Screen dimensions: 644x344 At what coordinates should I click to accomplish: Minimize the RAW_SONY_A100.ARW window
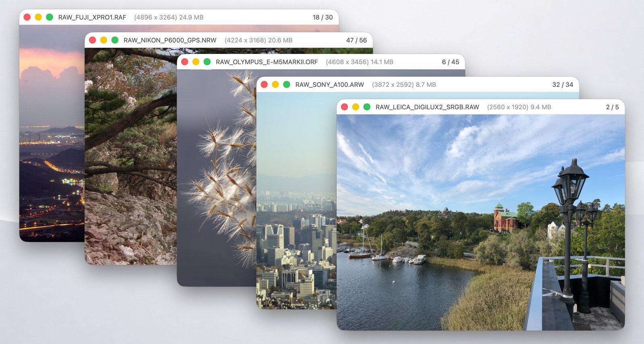click(x=275, y=84)
